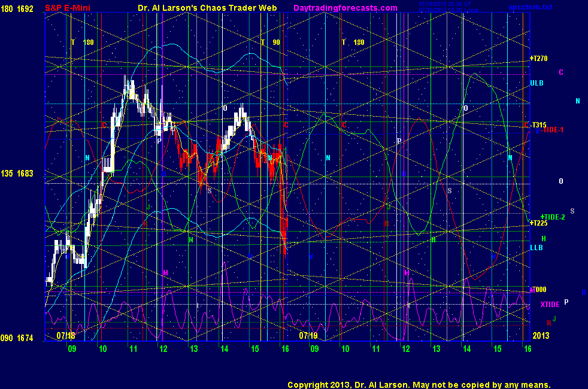The width and height of the screenshot is (588, 389).
Task: Select the spcctom.txt file name
Action: [531, 7]
